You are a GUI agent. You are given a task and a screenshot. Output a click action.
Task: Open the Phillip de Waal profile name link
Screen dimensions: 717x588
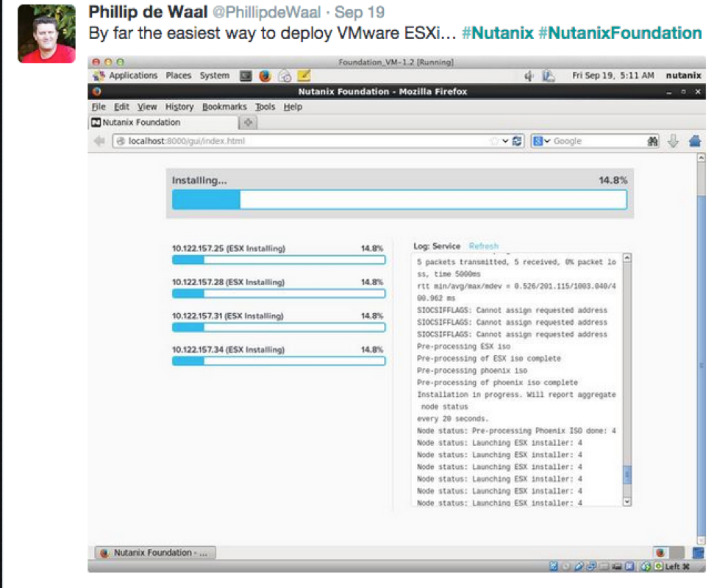tap(148, 12)
